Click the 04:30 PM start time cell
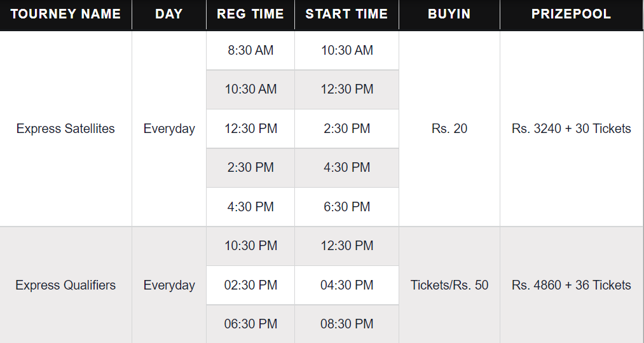The image size is (644, 343). pos(346,285)
